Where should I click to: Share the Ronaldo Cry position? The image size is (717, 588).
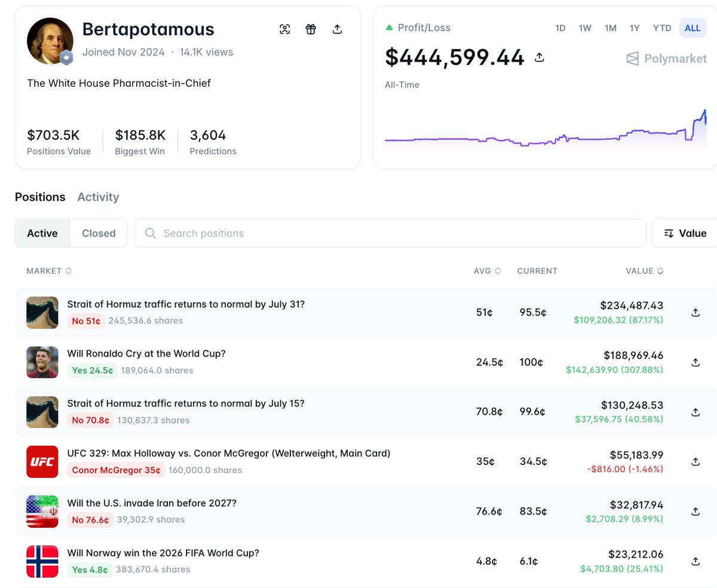click(695, 362)
